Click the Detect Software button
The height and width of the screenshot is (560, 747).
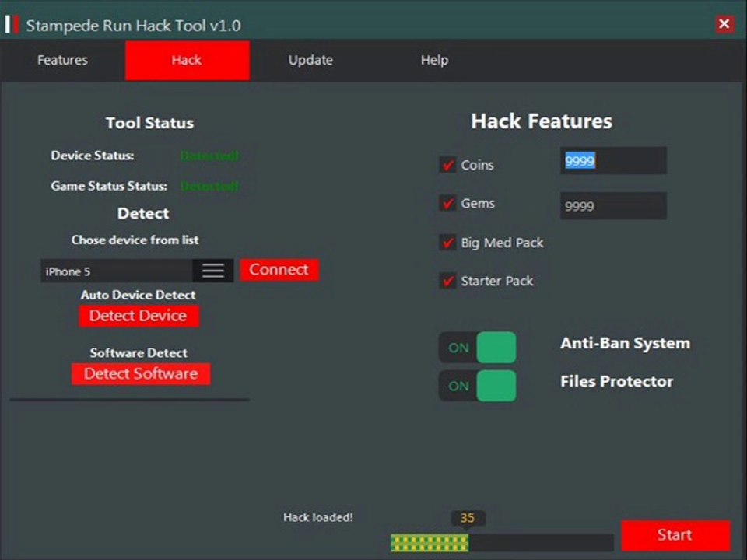coord(141,374)
